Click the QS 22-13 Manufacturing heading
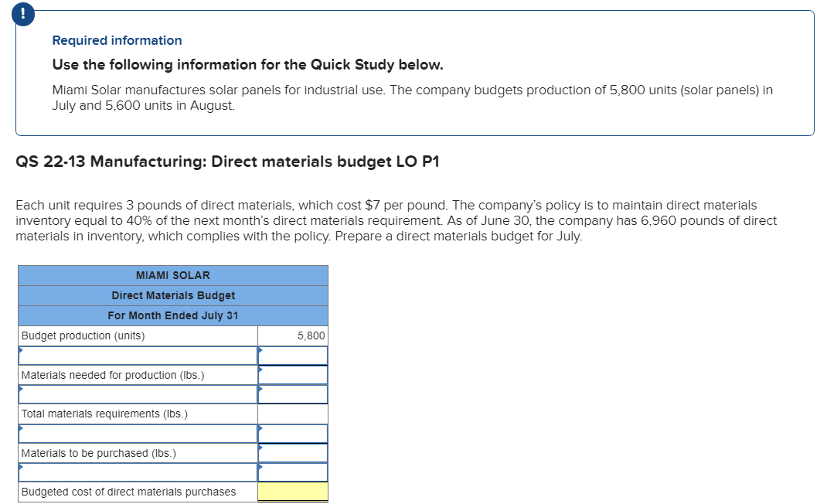 (x=227, y=162)
